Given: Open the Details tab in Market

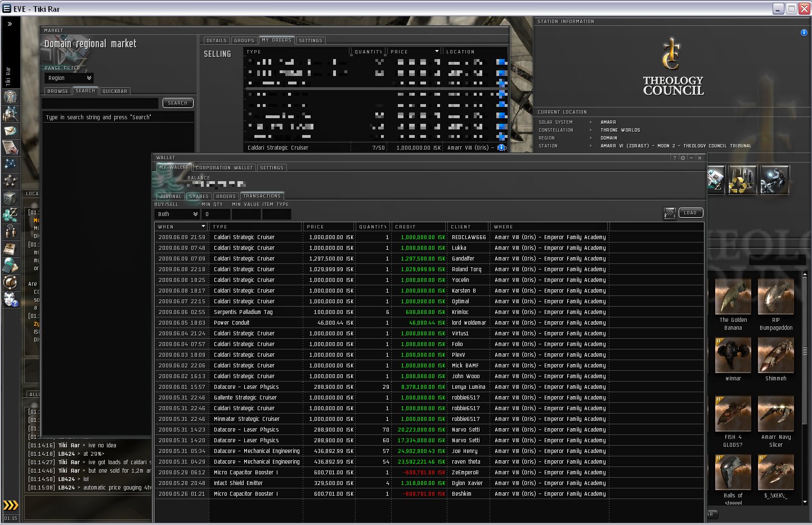Looking at the screenshot, I should pyautogui.click(x=216, y=41).
